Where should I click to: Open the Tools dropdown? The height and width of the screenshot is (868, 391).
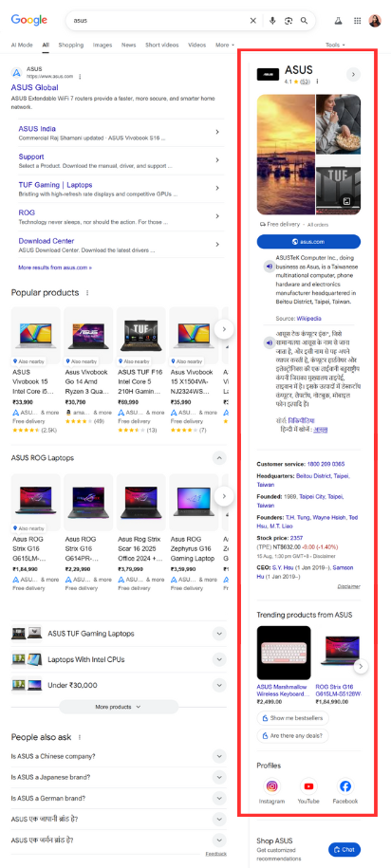[335, 45]
